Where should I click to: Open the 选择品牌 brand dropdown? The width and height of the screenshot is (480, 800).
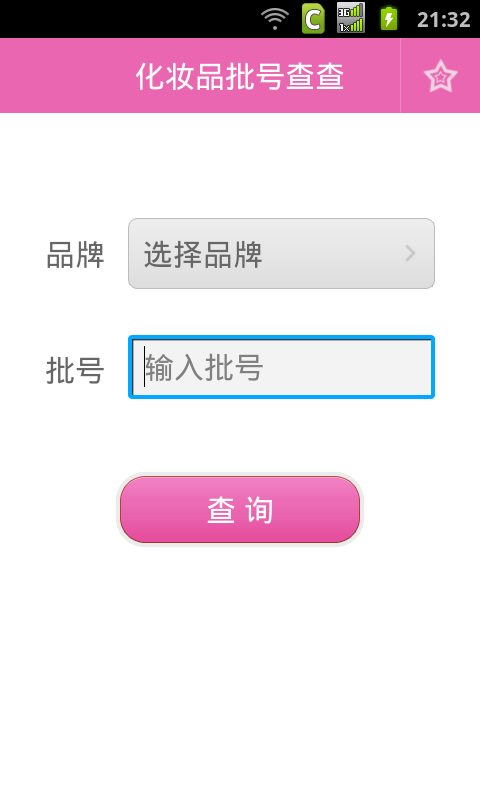point(281,254)
